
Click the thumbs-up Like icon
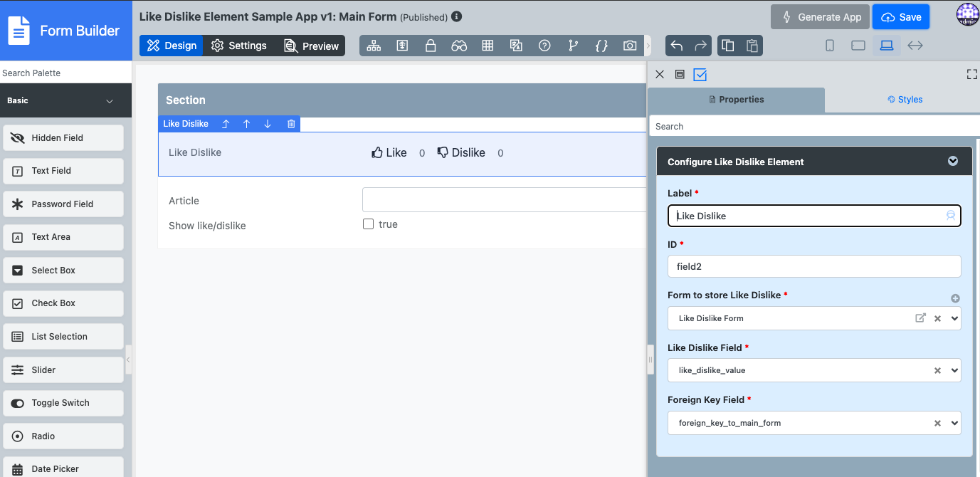click(x=377, y=152)
